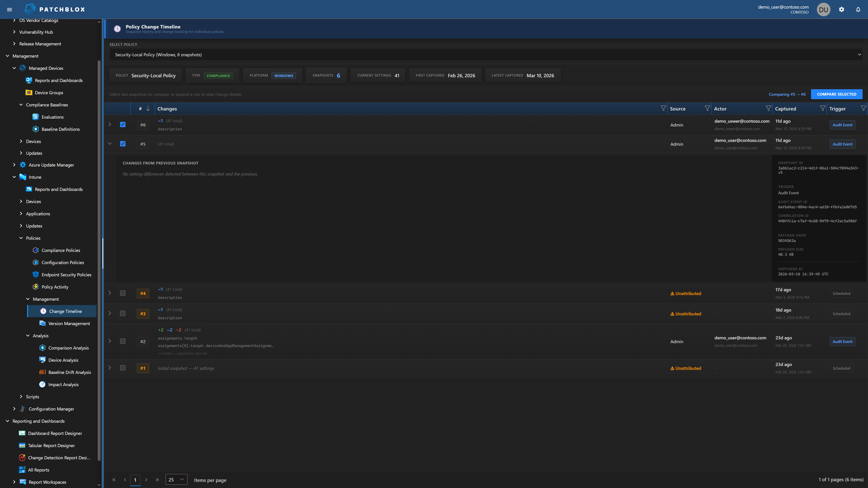Open Version Management in sidebar
This screenshot has width=868, height=488.
69,323
